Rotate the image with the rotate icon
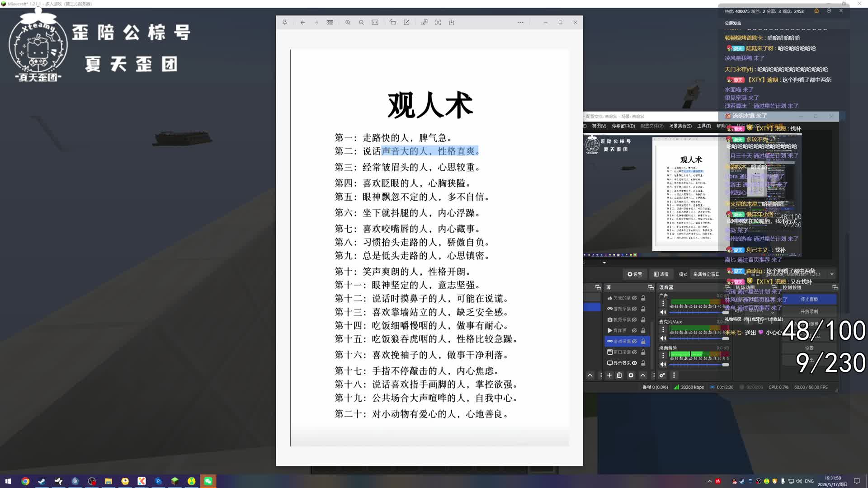The height and width of the screenshot is (488, 868). pyautogui.click(x=393, y=23)
